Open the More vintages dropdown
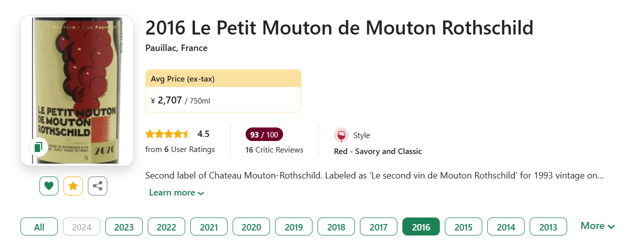 (598, 226)
